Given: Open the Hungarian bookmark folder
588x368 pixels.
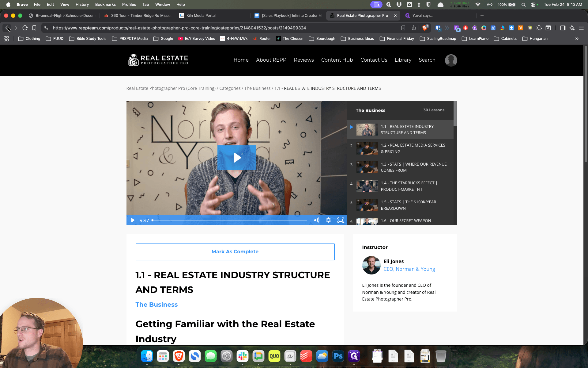Looking at the screenshot, I should click(535, 39).
